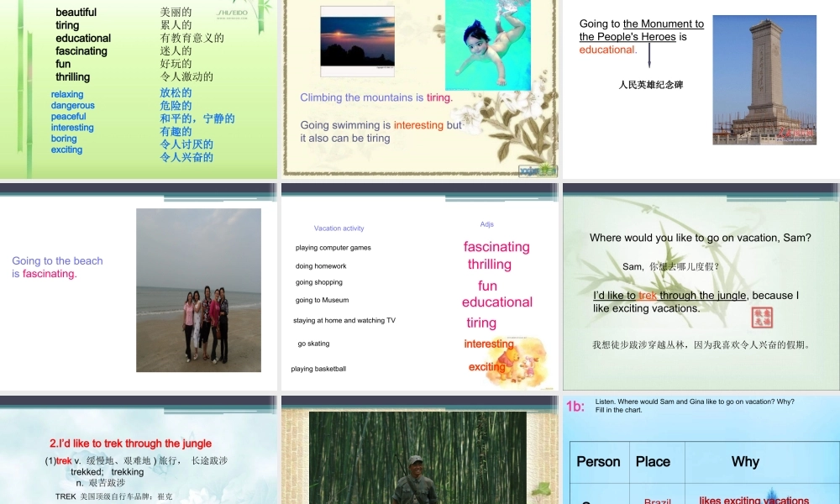
Task: Click the monument tower photo
Action: click(764, 80)
